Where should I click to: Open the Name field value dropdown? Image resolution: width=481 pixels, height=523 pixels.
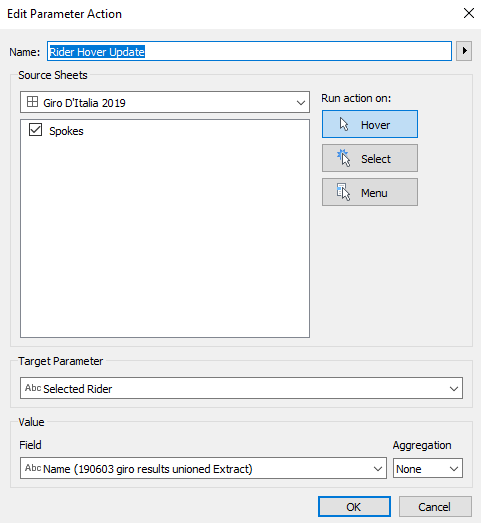(203, 468)
